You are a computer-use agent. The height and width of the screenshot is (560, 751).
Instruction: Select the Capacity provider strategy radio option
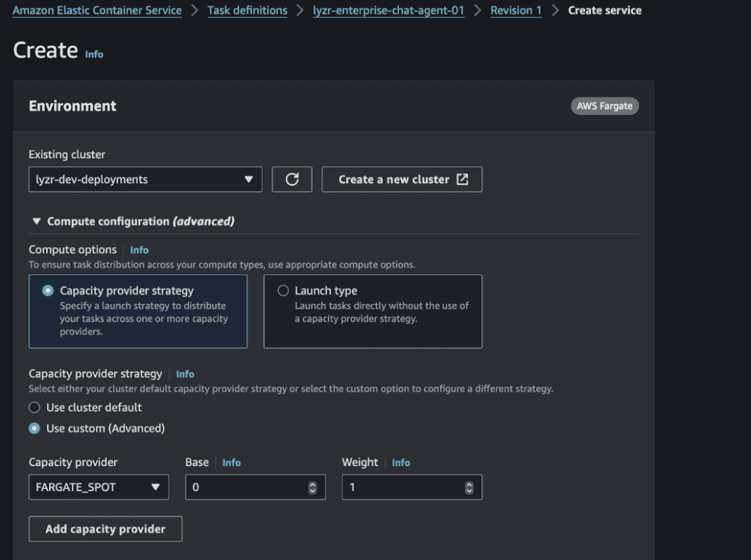[48, 290]
